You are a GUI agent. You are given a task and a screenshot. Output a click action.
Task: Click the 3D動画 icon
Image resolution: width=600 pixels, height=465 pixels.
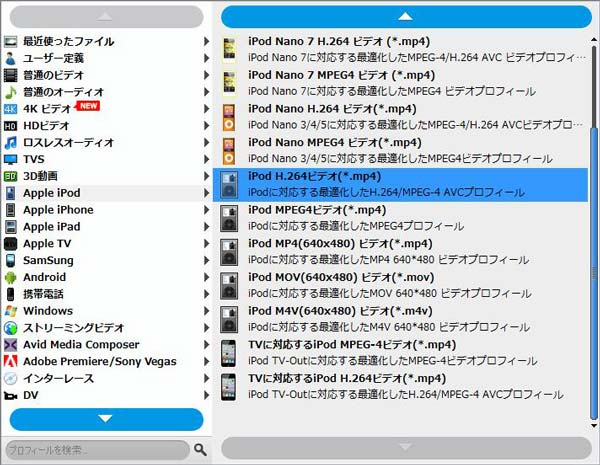pos(10,176)
